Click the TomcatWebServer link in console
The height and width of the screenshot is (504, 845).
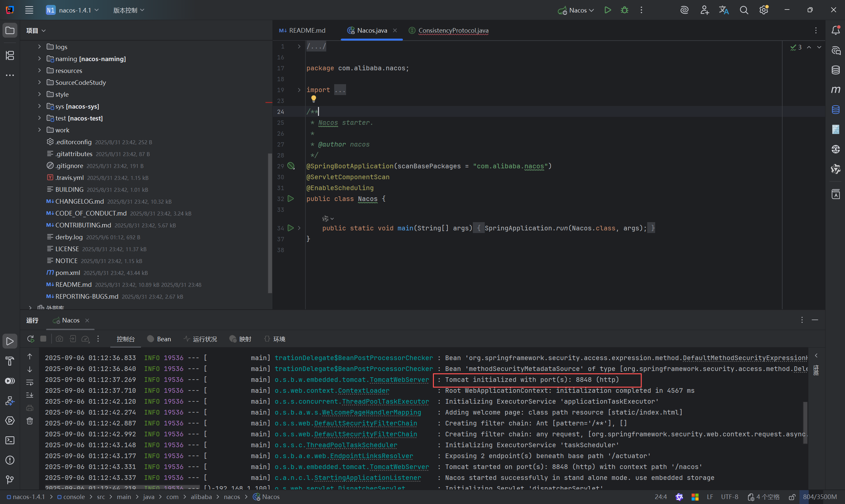(x=399, y=380)
